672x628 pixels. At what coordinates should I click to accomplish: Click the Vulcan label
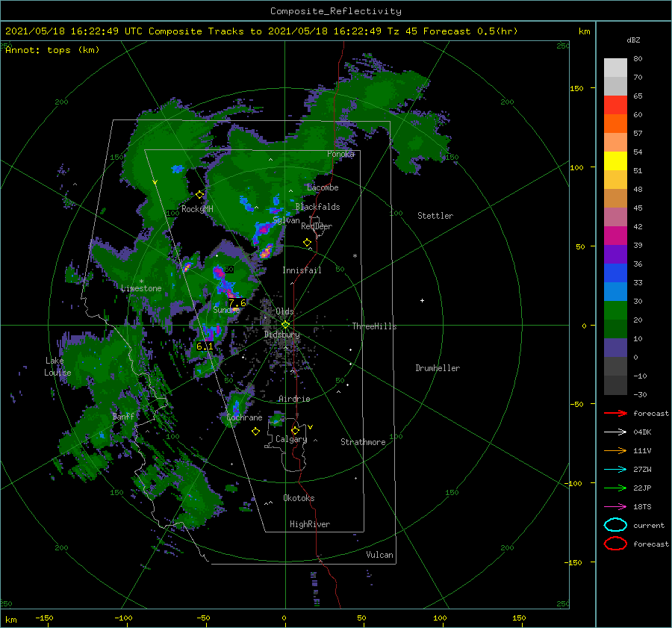point(380,555)
